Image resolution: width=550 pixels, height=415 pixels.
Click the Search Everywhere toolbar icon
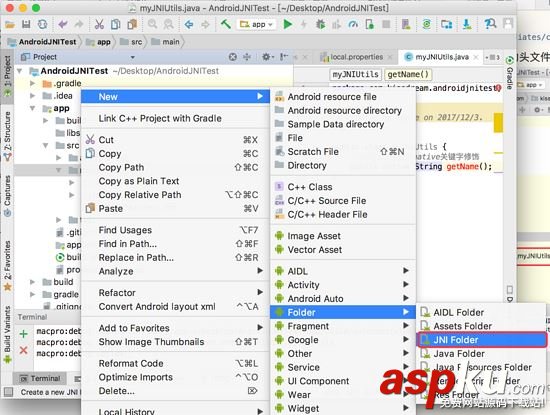[x=490, y=24]
